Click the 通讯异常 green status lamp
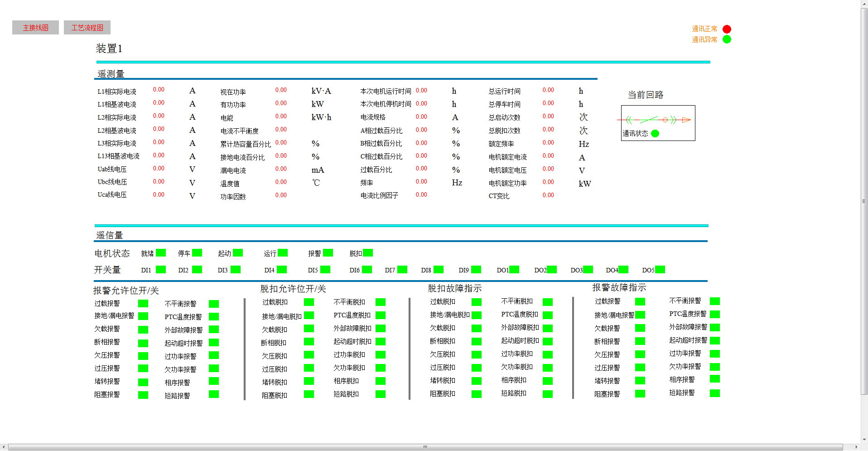 point(728,39)
